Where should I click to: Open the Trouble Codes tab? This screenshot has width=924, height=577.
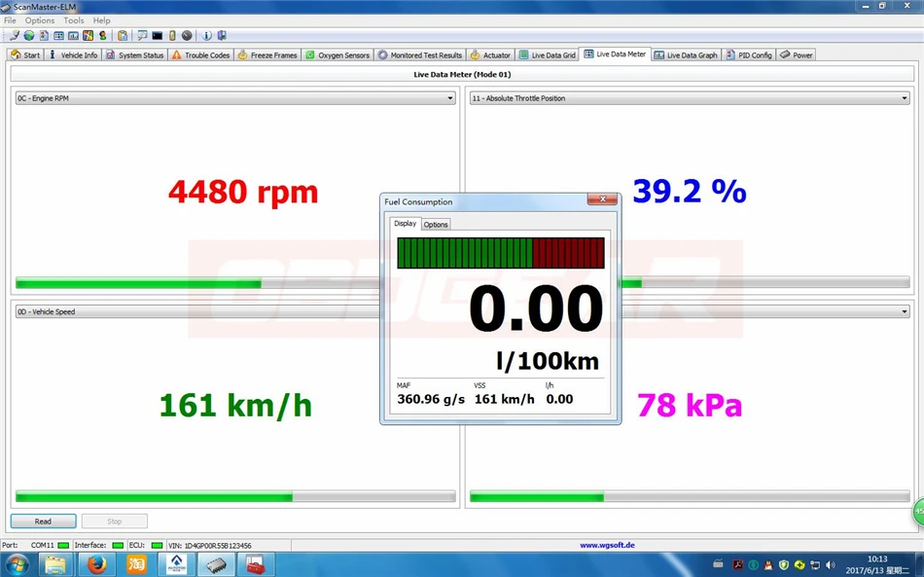click(200, 54)
